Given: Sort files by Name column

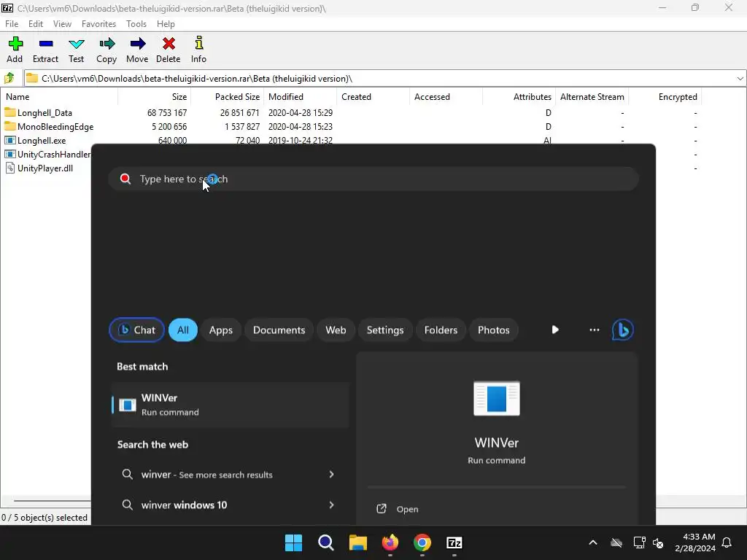Looking at the screenshot, I should (x=60, y=97).
